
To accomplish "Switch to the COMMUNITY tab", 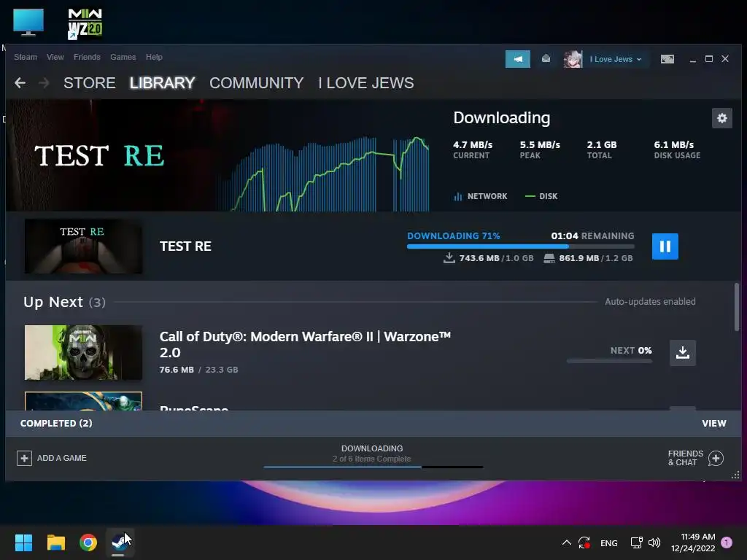I will point(256,83).
